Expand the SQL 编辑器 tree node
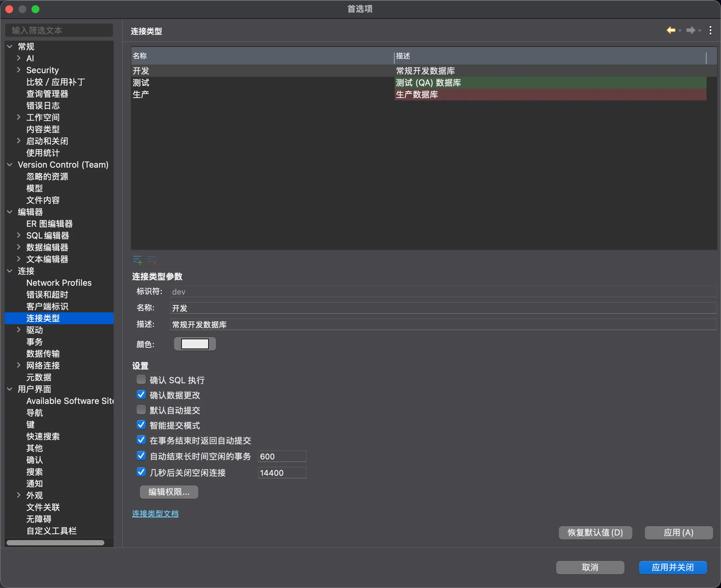Screen dimensions: 721x588 pyautogui.click(x=19, y=235)
